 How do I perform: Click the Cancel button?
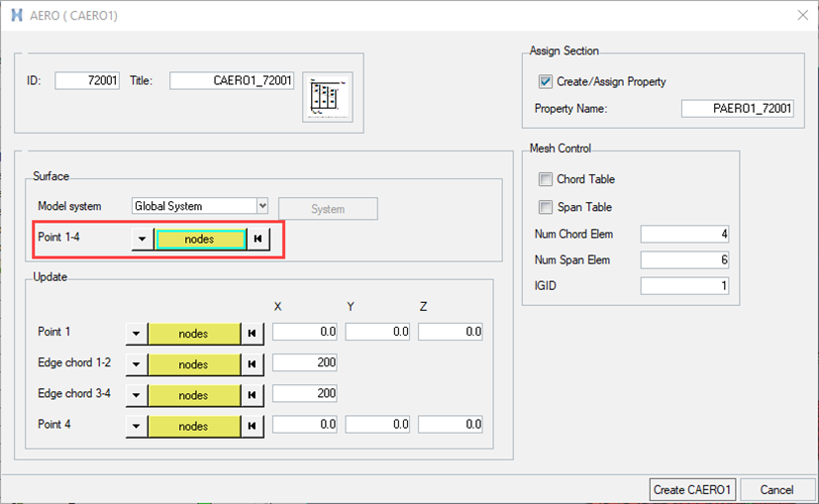click(776, 489)
